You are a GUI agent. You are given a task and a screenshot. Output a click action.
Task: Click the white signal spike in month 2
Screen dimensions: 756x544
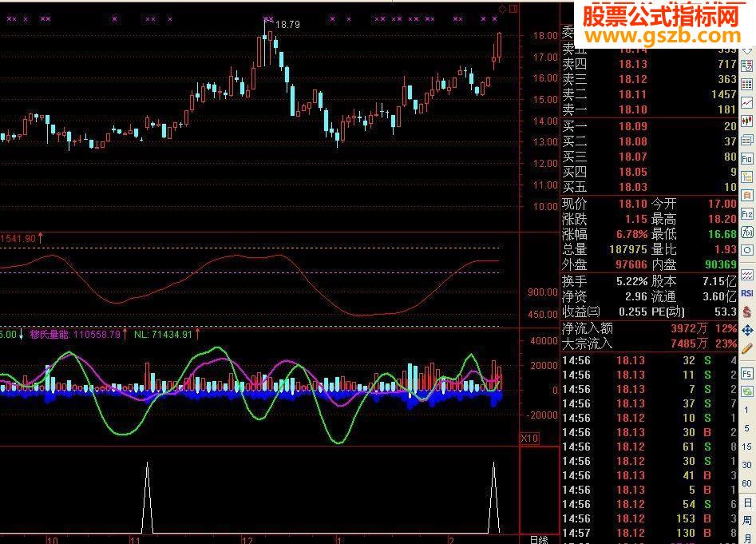493,497
